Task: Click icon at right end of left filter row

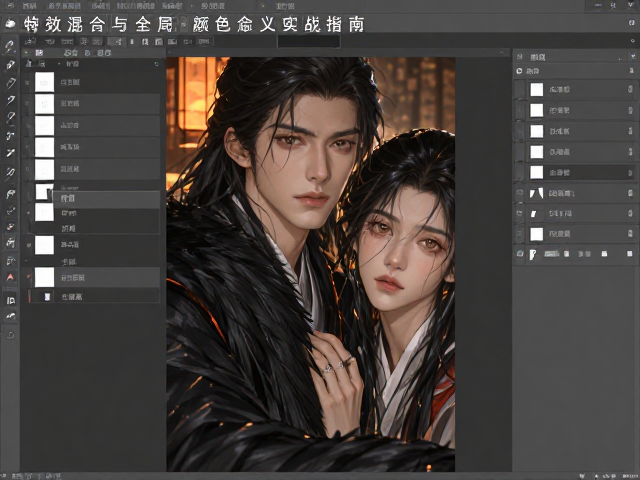Action: point(156,64)
